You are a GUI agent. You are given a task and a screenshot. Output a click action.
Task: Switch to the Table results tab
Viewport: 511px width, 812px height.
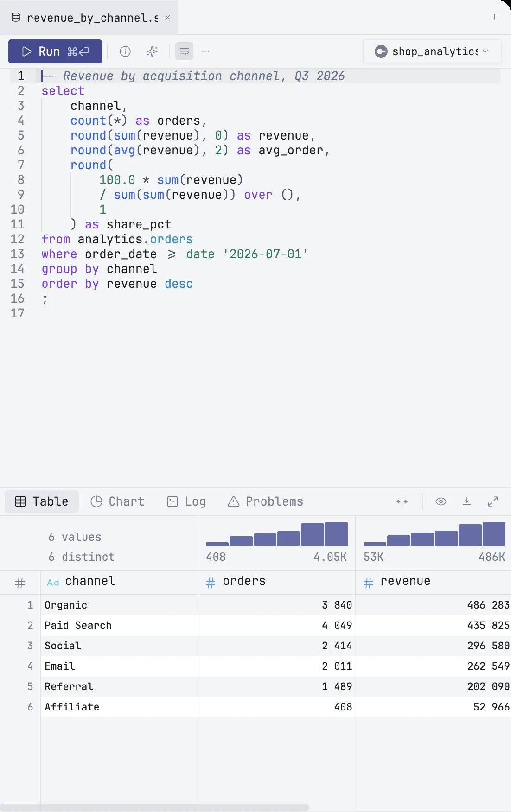42,501
